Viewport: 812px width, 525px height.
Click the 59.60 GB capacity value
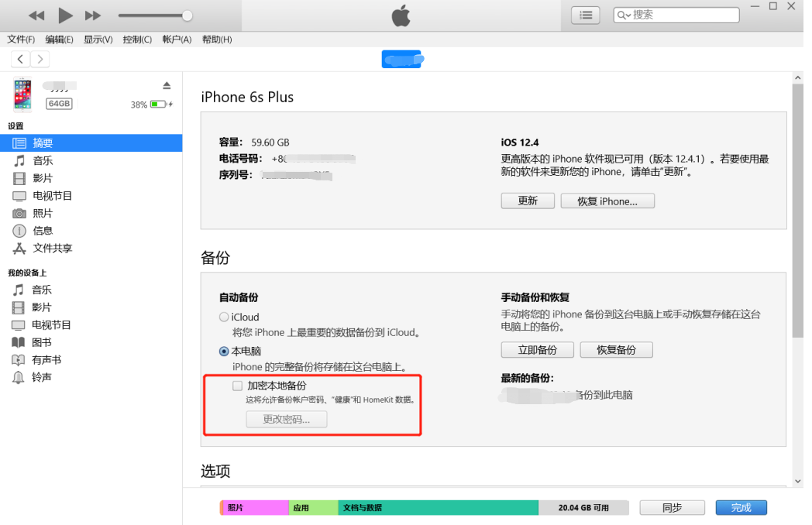click(x=270, y=142)
